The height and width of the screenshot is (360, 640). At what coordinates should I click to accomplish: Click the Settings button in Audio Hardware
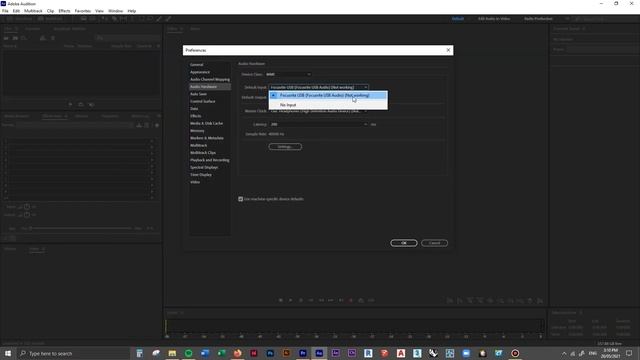285,147
